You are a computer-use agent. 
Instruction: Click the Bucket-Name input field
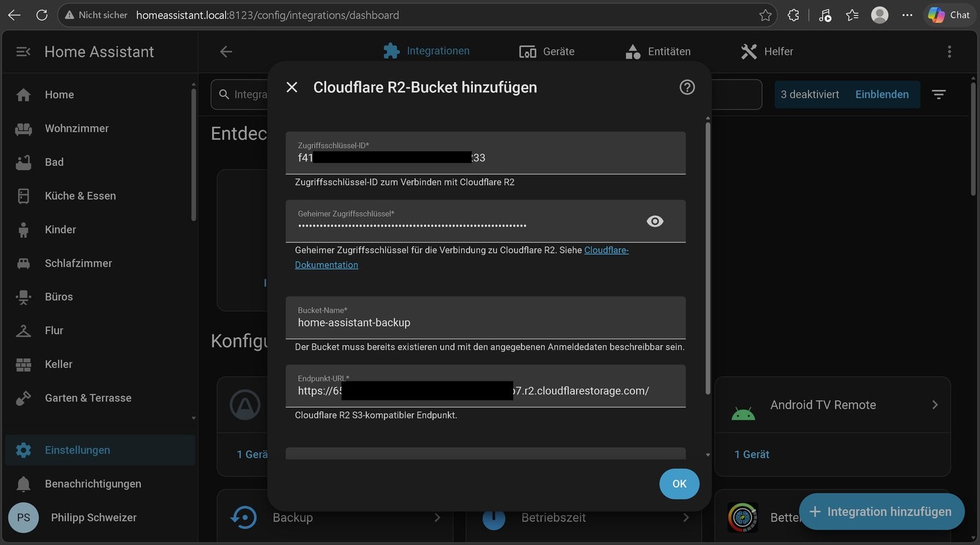(486, 318)
